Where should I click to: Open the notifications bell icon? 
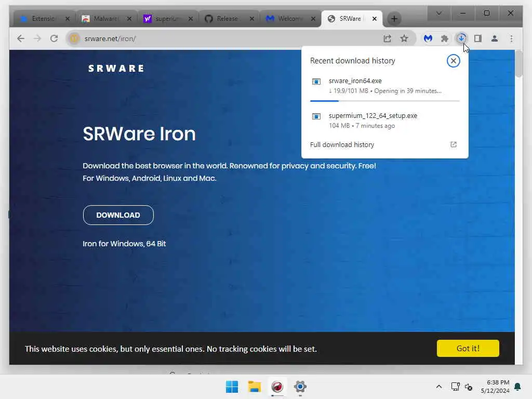point(518,387)
